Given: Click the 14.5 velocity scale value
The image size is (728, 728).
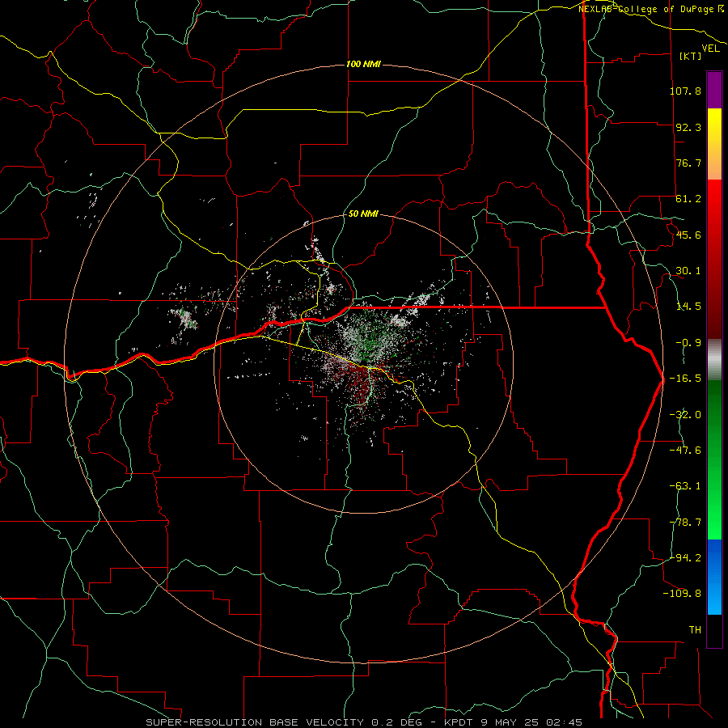Looking at the screenshot, I should tap(688, 307).
